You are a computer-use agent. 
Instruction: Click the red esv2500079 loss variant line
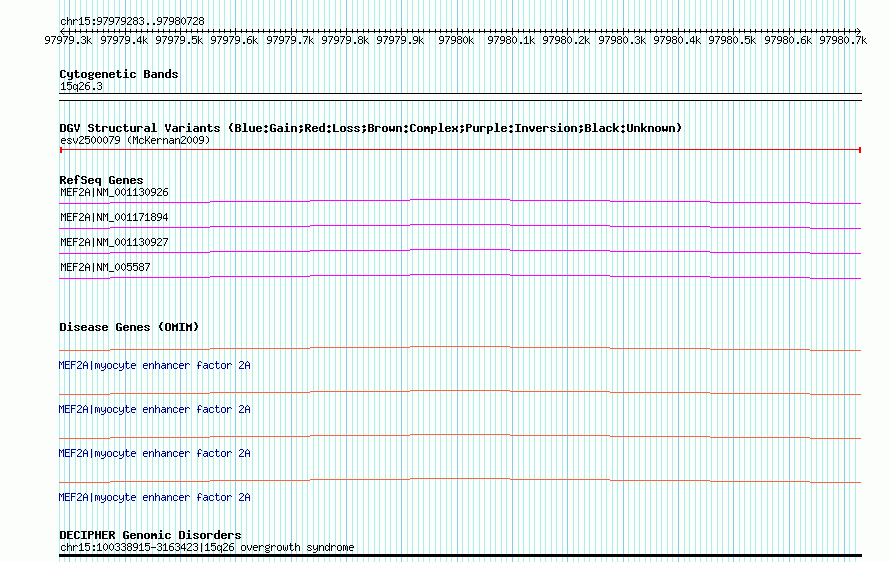pyautogui.click(x=460, y=150)
